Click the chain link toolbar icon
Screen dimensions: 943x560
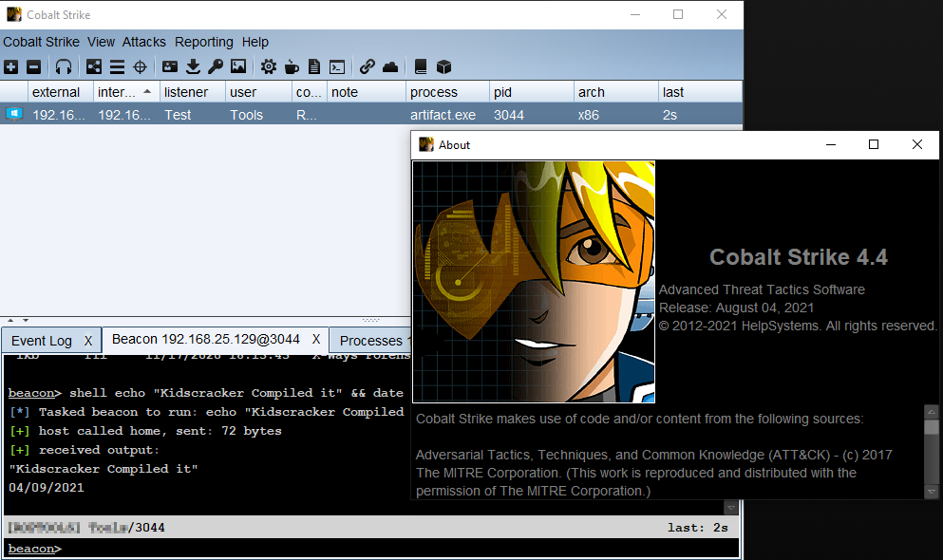pos(367,66)
